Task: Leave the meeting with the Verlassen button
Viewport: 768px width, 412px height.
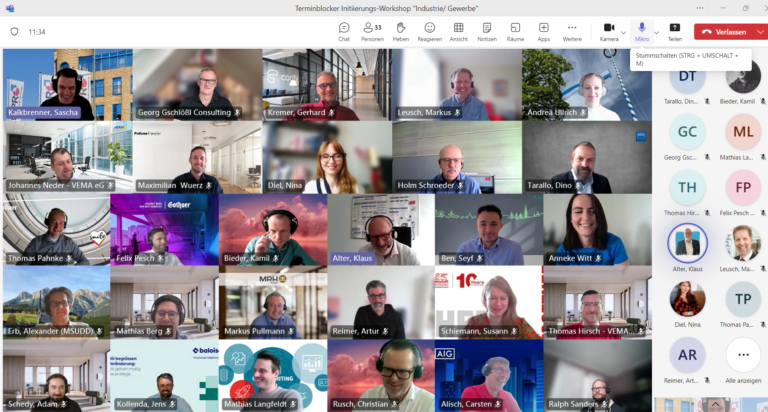Action: coord(724,32)
